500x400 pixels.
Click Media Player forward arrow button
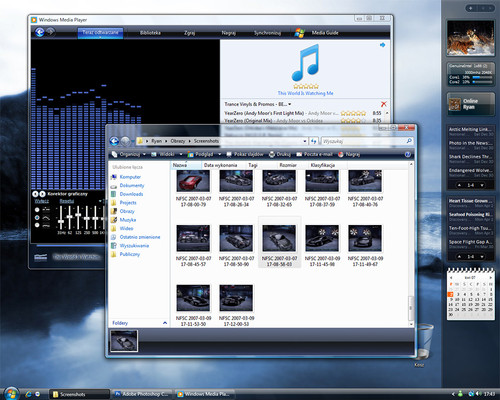(x=51, y=32)
